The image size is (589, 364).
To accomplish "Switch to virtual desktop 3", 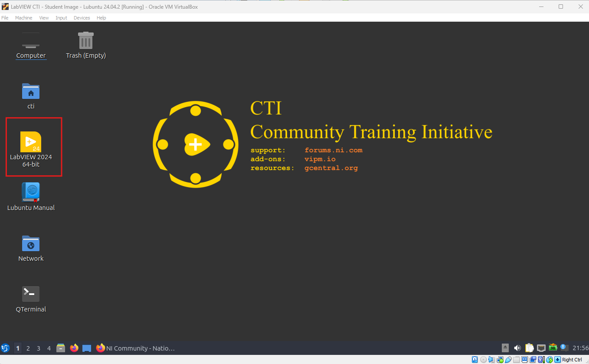I will (x=39, y=348).
